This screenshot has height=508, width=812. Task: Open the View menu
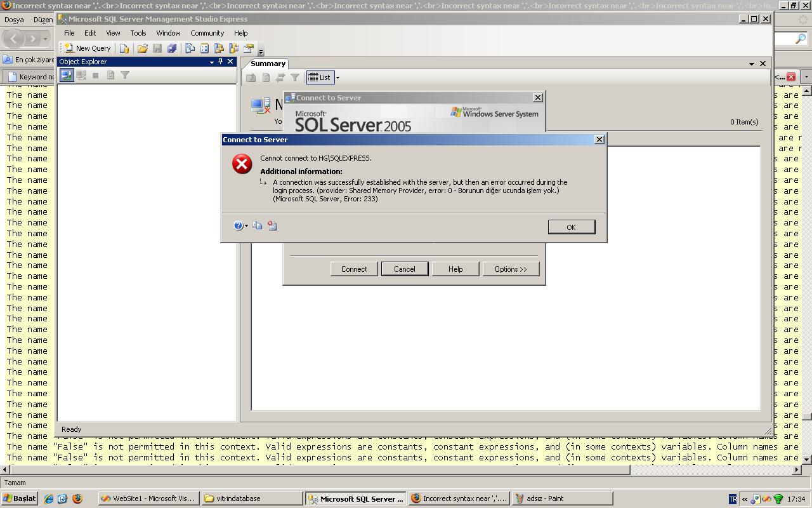[x=113, y=33]
